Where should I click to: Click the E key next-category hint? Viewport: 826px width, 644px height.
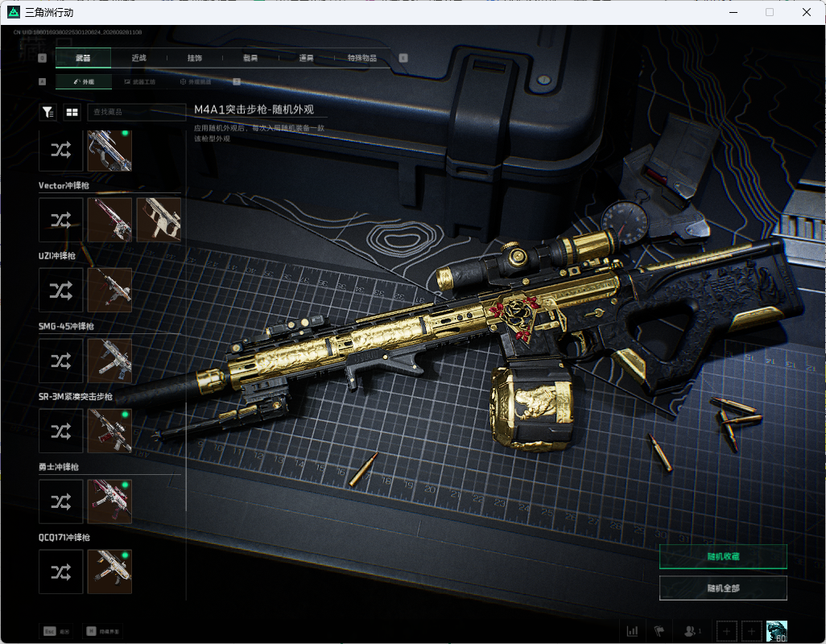point(403,58)
